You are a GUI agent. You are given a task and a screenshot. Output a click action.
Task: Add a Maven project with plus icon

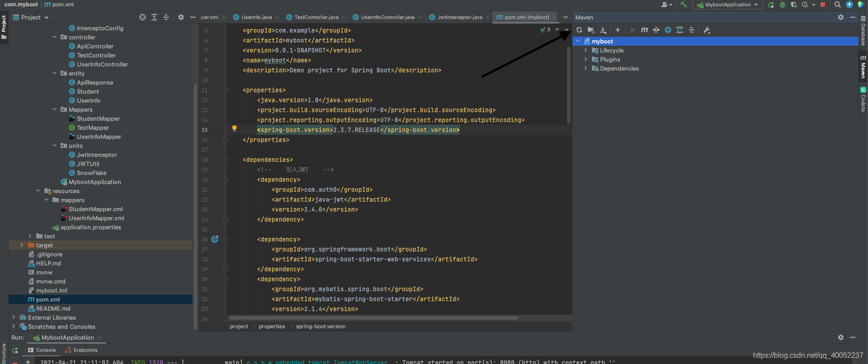617,30
